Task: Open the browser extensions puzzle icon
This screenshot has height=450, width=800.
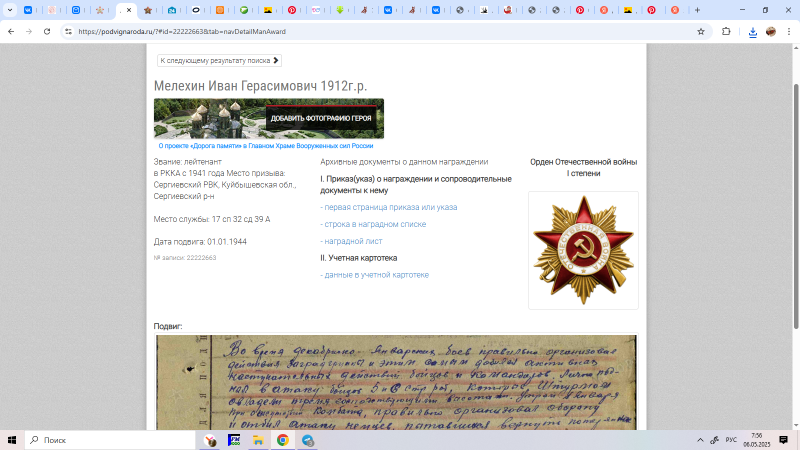Action: pyautogui.click(x=726, y=32)
